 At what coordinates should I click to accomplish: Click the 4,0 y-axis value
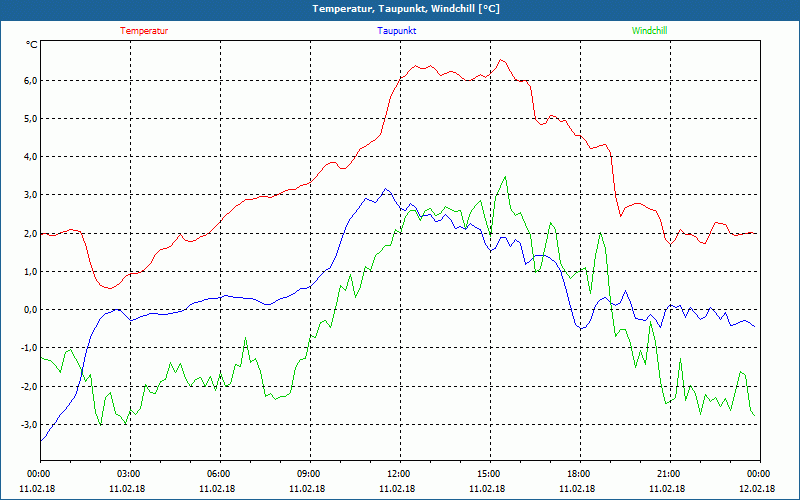click(x=30, y=157)
